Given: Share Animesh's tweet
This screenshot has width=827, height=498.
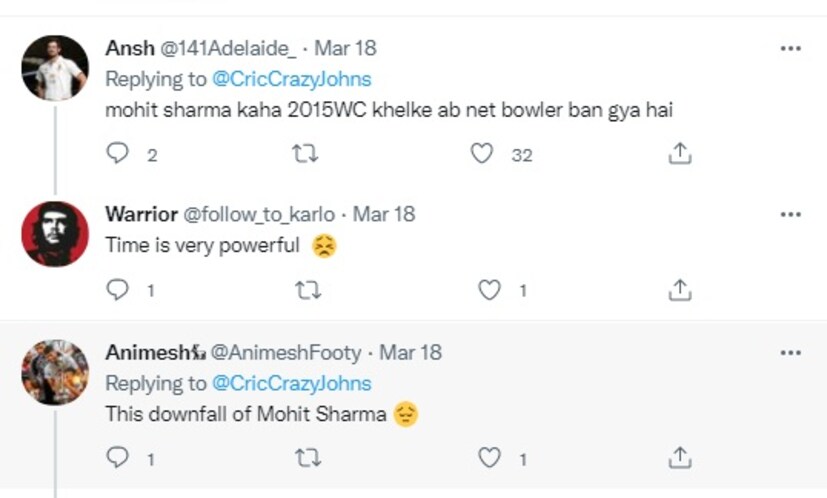Looking at the screenshot, I should click(679, 458).
